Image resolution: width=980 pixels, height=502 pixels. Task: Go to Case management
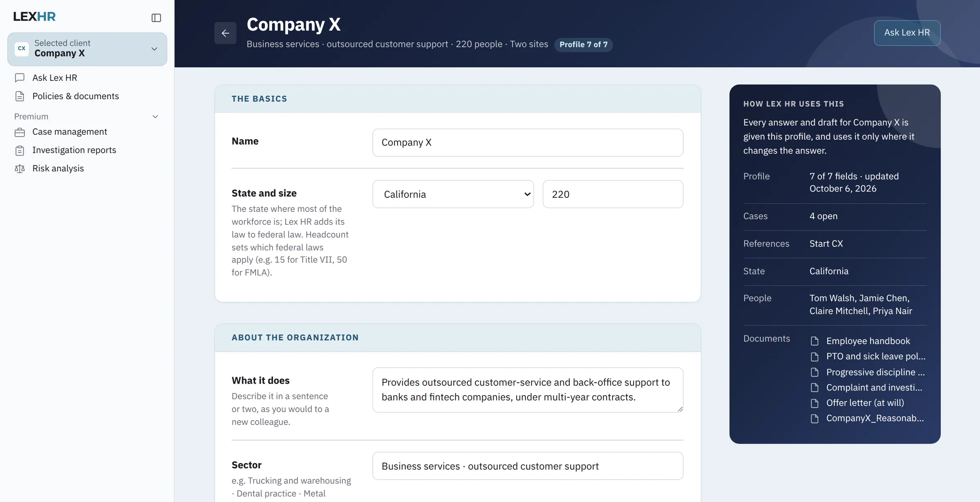70,132
